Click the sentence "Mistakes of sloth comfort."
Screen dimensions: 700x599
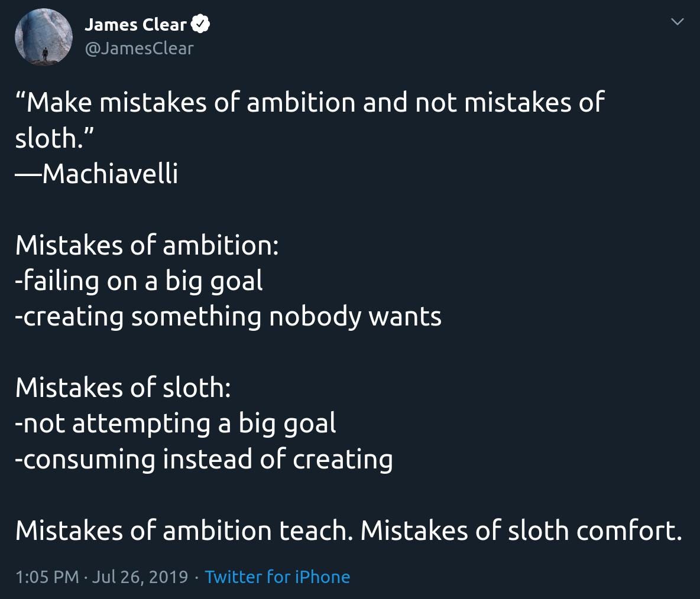pyautogui.click(x=521, y=530)
